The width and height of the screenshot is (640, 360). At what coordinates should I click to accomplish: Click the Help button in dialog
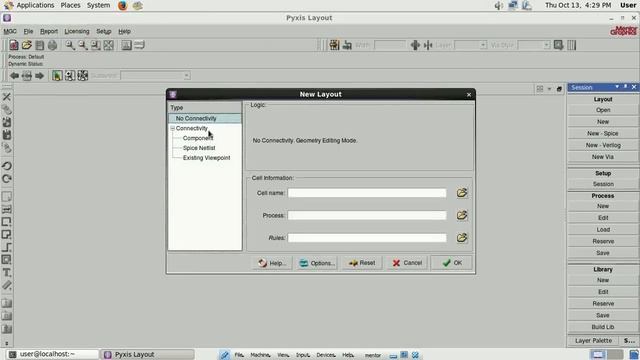coord(272,263)
